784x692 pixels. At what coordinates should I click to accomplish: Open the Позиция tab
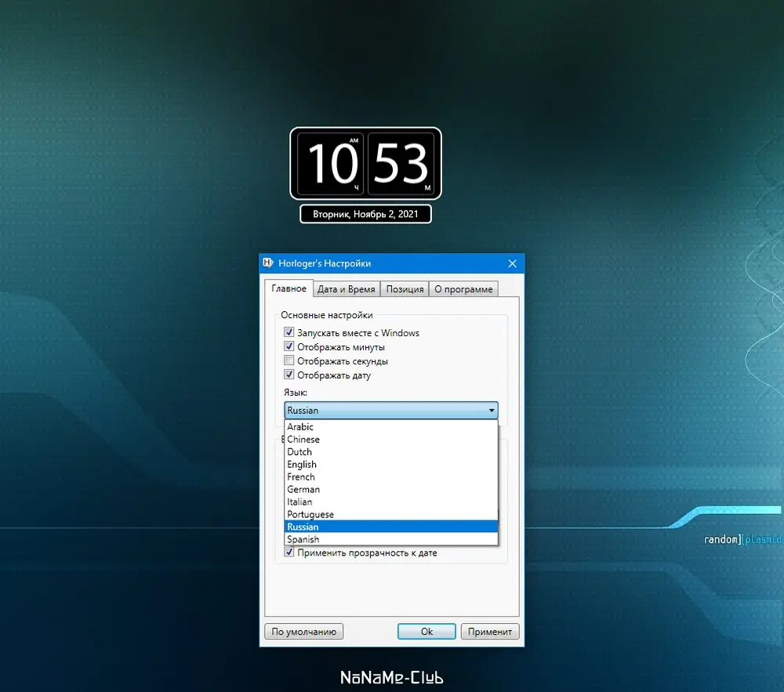405,289
